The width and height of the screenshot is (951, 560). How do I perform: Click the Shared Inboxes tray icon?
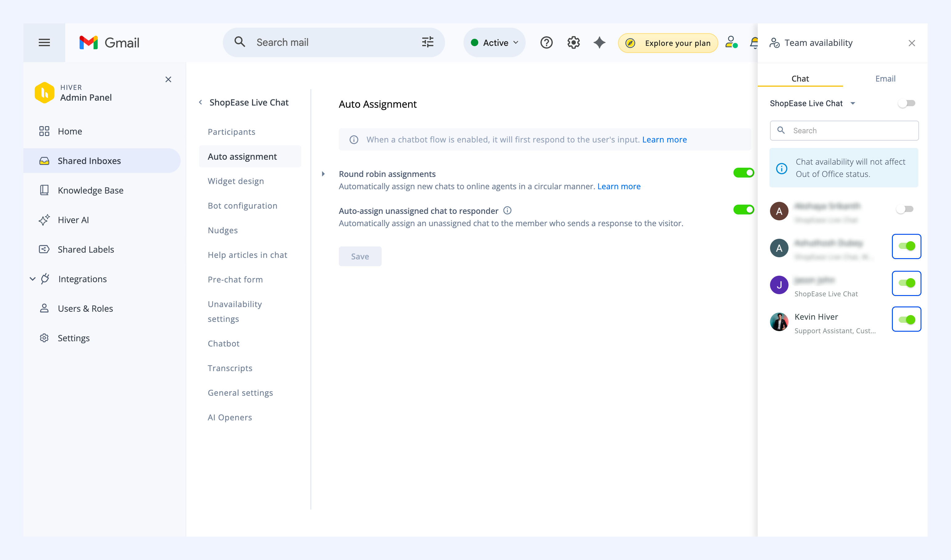[44, 161]
